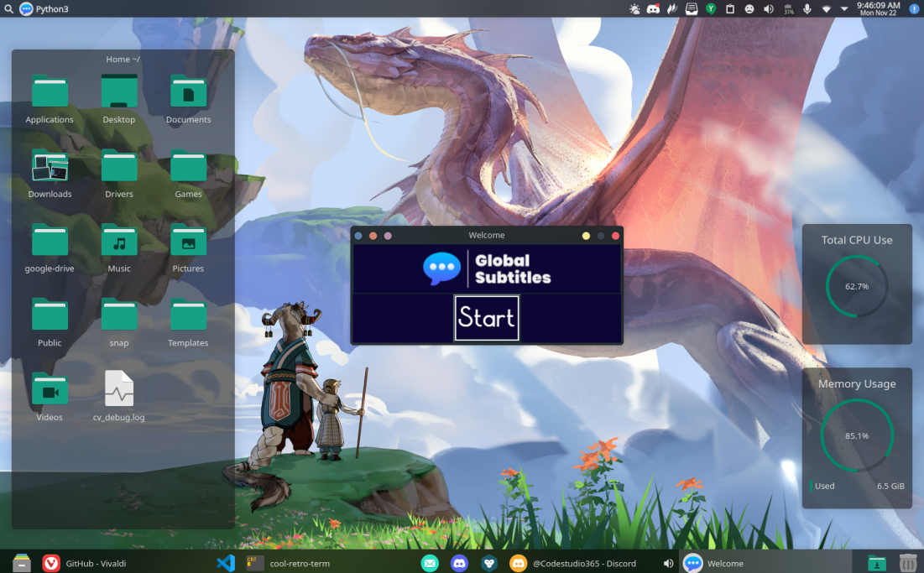The height and width of the screenshot is (573, 924).
Task: Open the Desktop folder
Action: pyautogui.click(x=119, y=99)
